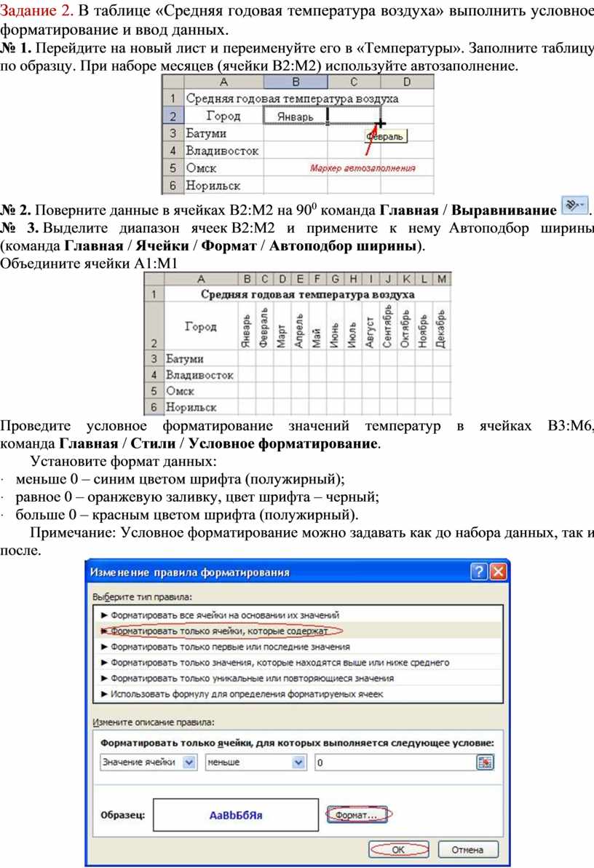This screenshot has height=868, width=594.
Task: Click the range selector icon beside value field
Action: (x=485, y=762)
